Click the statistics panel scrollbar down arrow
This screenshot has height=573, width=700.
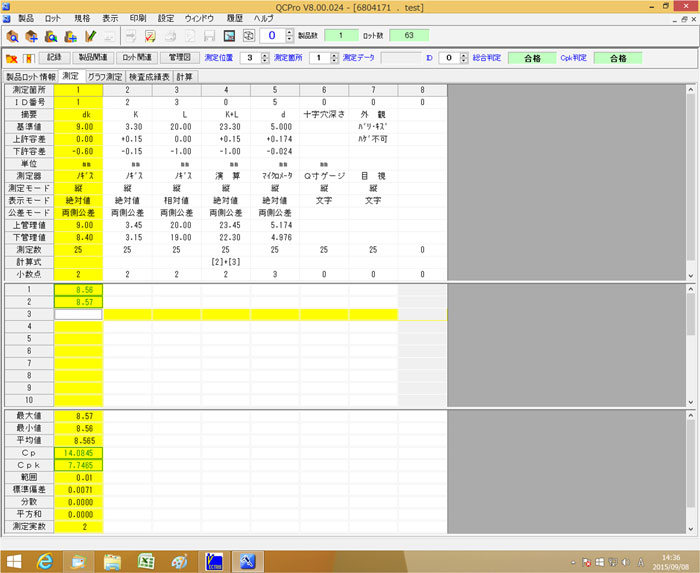coord(691,529)
